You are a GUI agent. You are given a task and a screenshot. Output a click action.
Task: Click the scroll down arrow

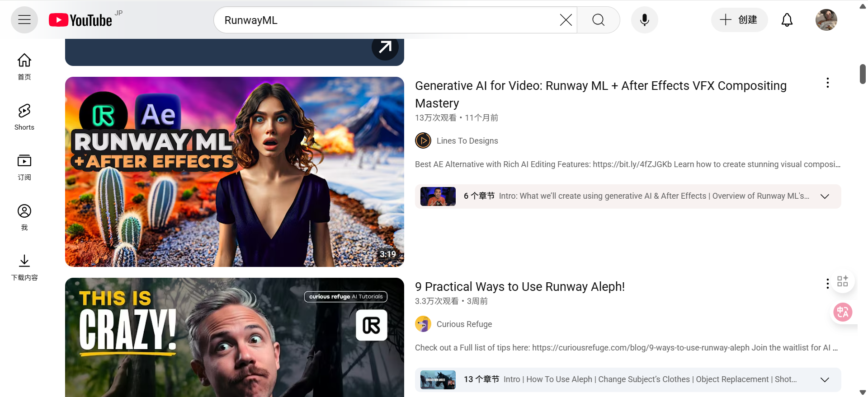tap(863, 392)
